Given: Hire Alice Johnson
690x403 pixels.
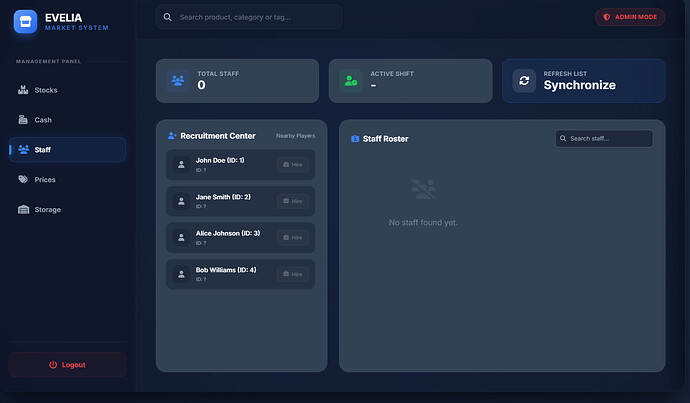Looking at the screenshot, I should 293,238.
